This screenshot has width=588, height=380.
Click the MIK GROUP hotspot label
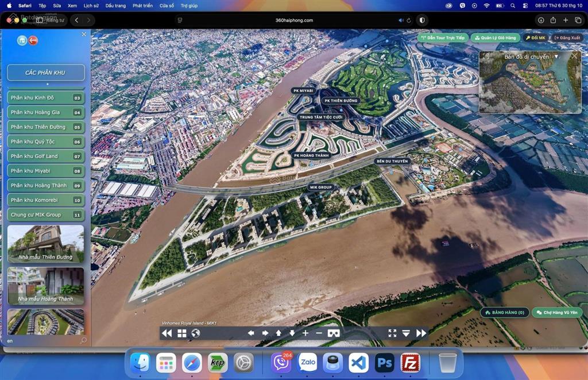point(320,187)
